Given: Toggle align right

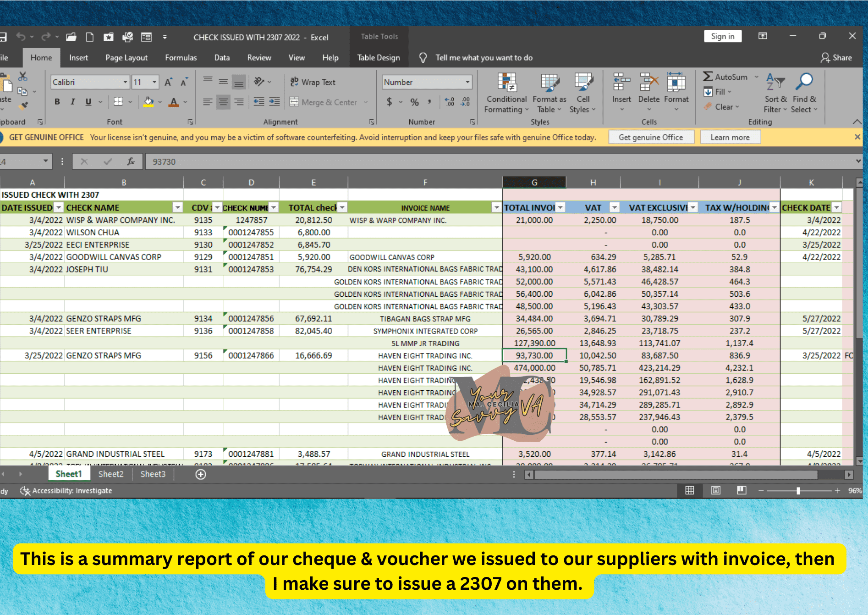Looking at the screenshot, I should pyautogui.click(x=239, y=102).
